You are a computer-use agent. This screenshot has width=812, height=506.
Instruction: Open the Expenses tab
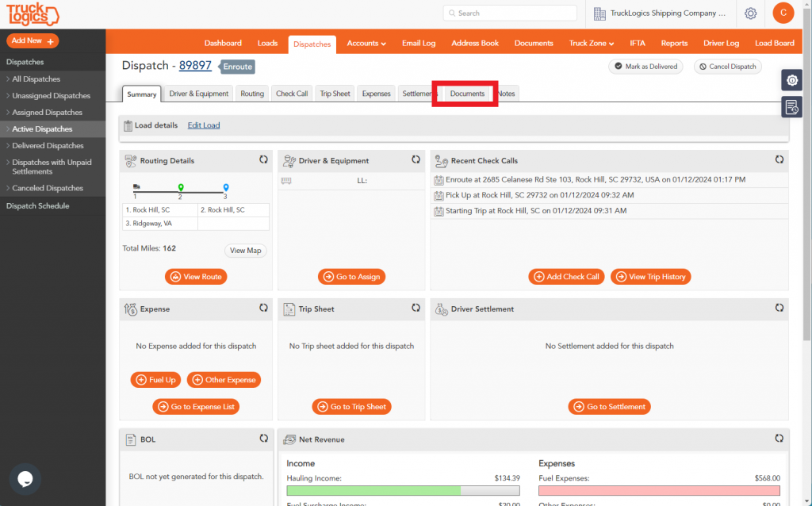coord(376,94)
